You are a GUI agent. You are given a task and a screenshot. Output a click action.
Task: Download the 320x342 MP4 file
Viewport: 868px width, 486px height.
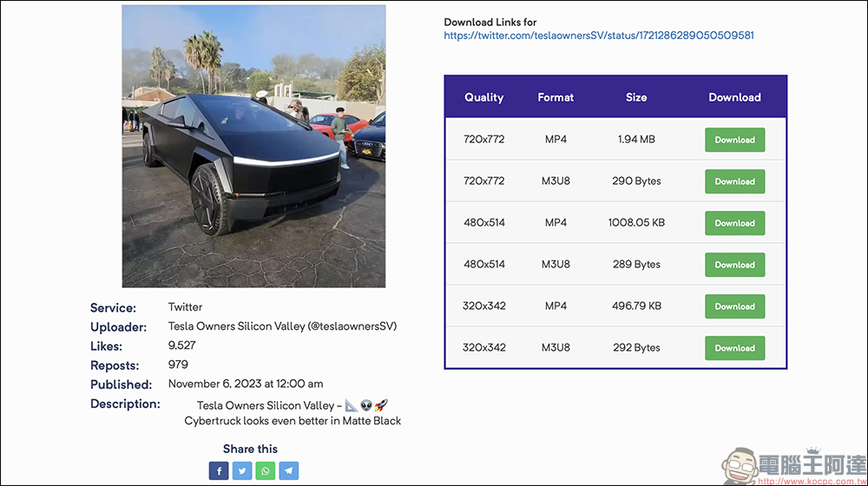[x=734, y=306]
